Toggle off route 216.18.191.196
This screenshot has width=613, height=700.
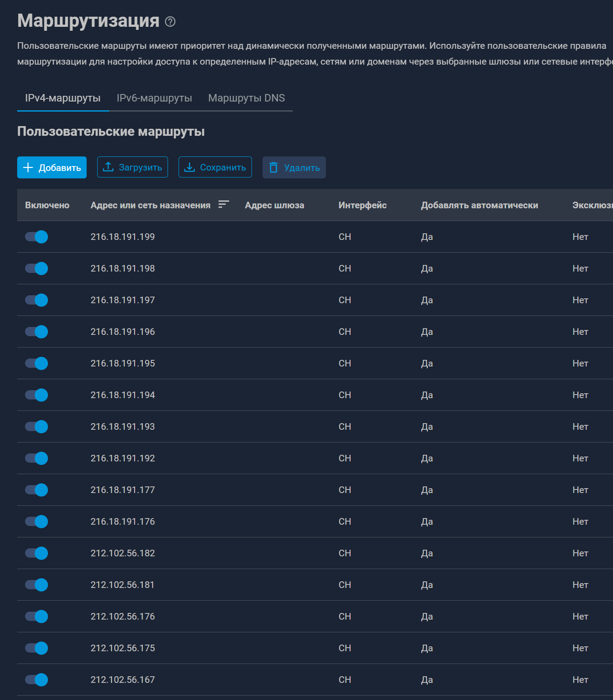[36, 332]
